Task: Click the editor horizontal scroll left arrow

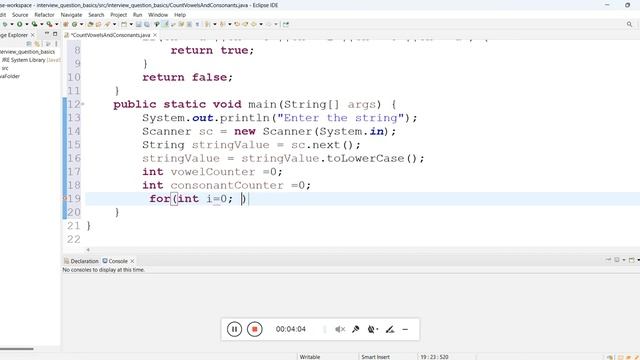Action: pyautogui.click(x=88, y=249)
